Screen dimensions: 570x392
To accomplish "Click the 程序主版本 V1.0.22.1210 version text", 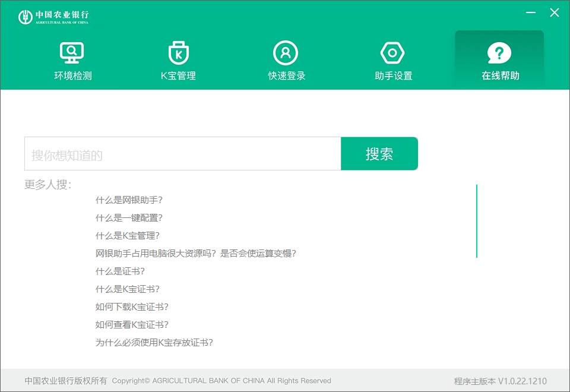I will click(500, 381).
